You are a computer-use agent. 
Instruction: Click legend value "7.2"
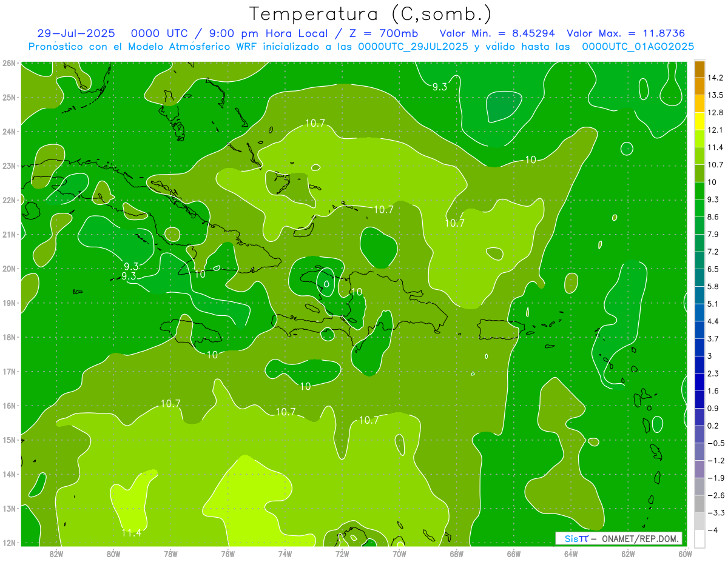coord(713,252)
